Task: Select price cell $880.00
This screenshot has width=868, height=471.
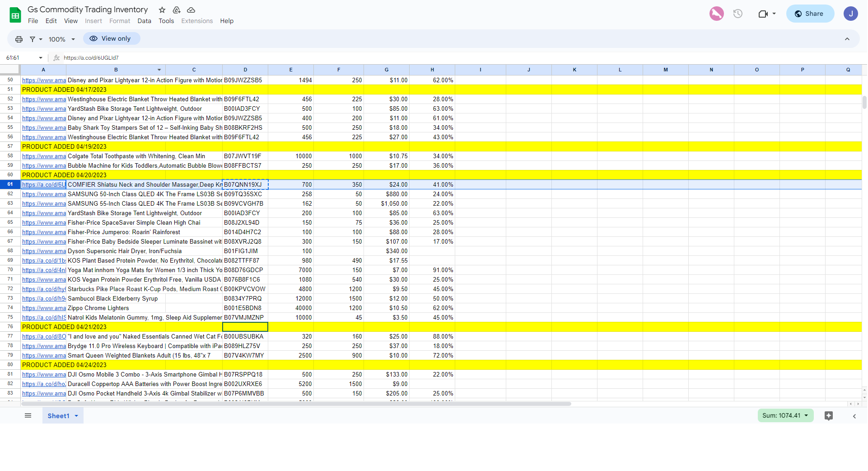Action: (387, 194)
